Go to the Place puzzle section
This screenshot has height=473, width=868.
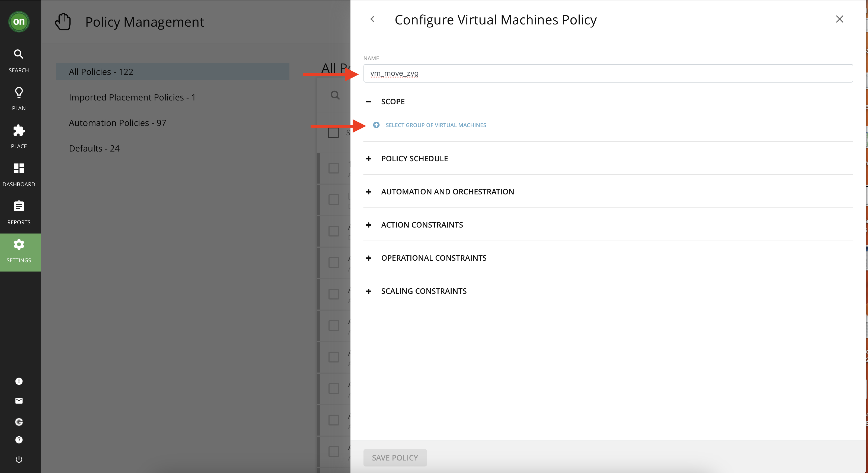(19, 137)
